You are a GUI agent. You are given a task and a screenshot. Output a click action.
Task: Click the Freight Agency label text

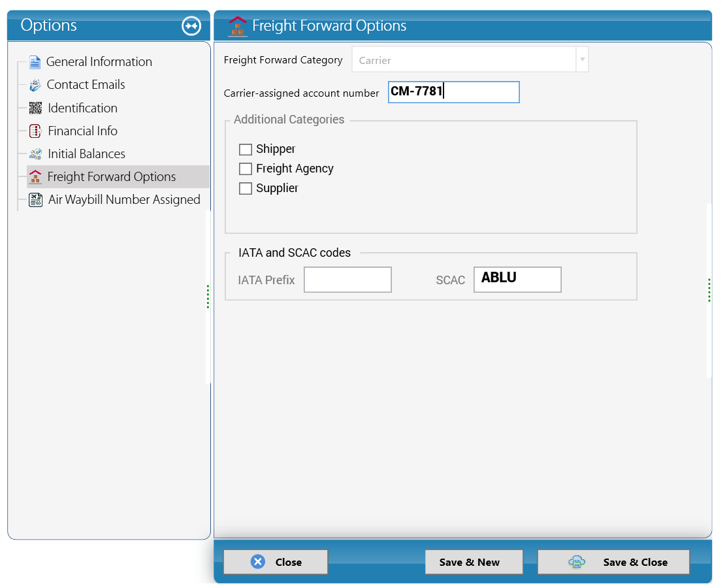[295, 169]
